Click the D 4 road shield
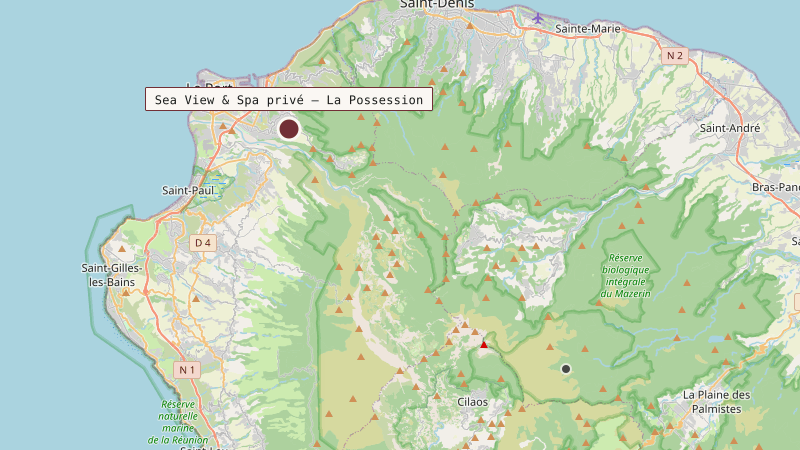The height and width of the screenshot is (450, 800). click(x=203, y=243)
